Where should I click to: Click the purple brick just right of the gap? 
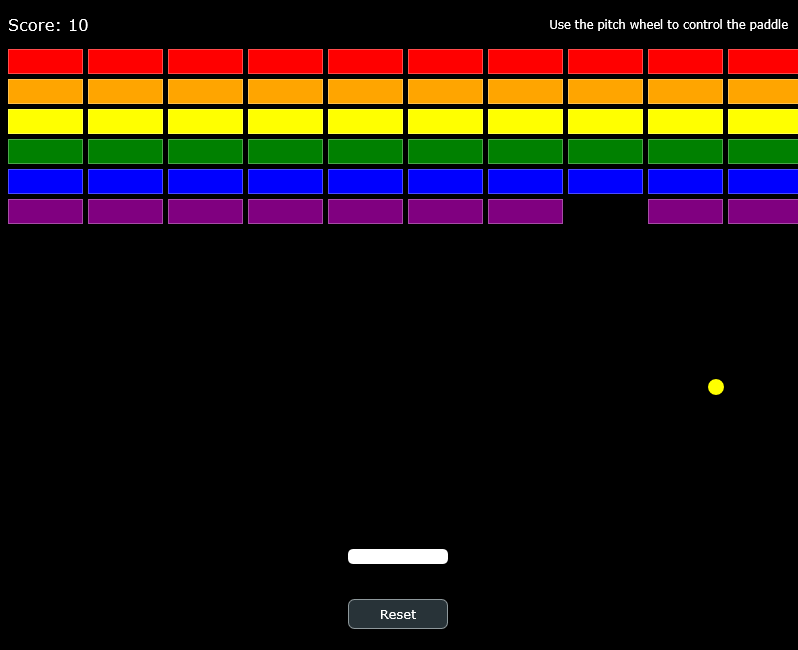685,211
